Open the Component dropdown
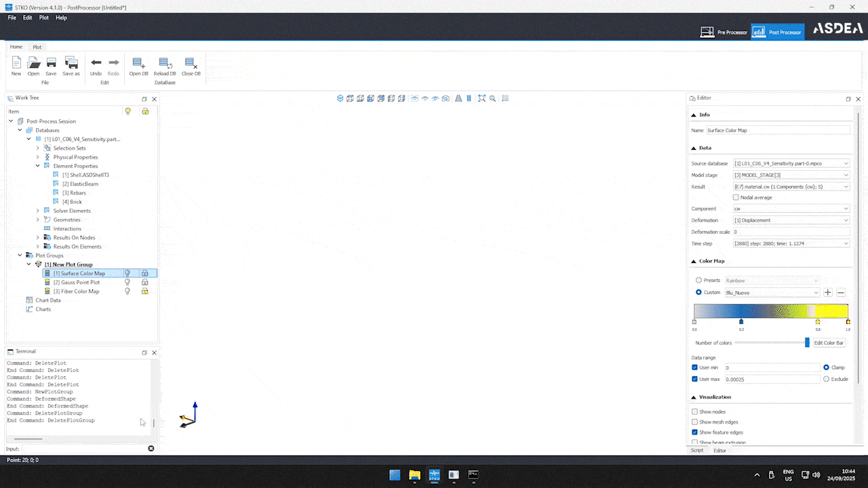Screen dimensions: 868x488 [x=791, y=209]
